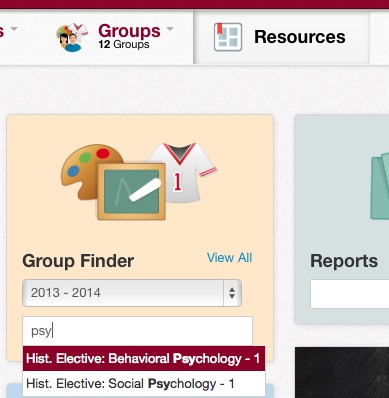This screenshot has width=389, height=398.
Task: Click the Group Finder heading
Action: tap(78, 261)
